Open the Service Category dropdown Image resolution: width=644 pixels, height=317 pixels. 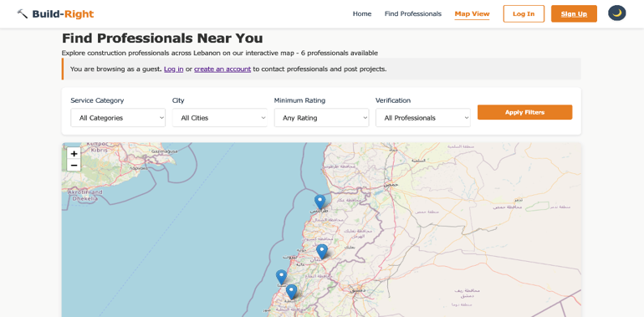coord(118,118)
